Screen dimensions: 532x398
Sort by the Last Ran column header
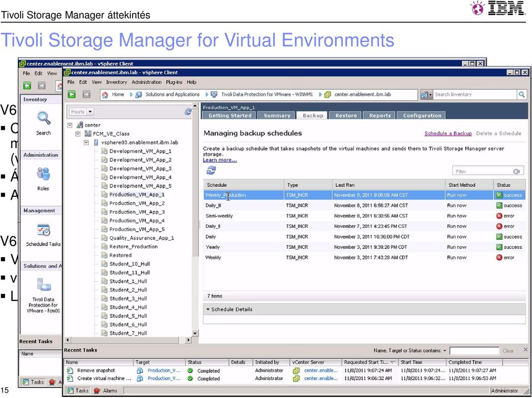coord(388,185)
